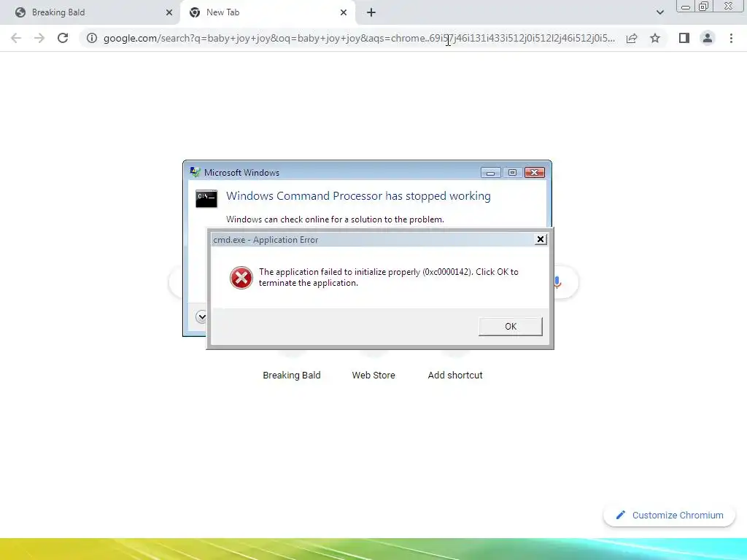This screenshot has height=560, width=747.
Task: Open the Chromium three-dot menu
Action: point(731,38)
